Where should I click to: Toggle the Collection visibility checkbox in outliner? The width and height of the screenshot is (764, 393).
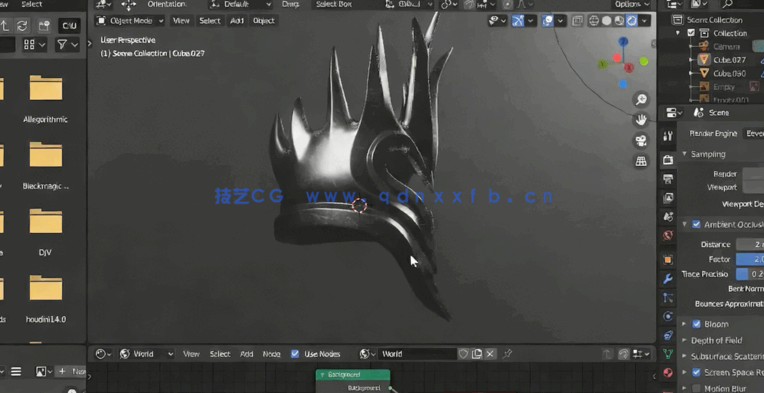pyautogui.click(x=691, y=33)
